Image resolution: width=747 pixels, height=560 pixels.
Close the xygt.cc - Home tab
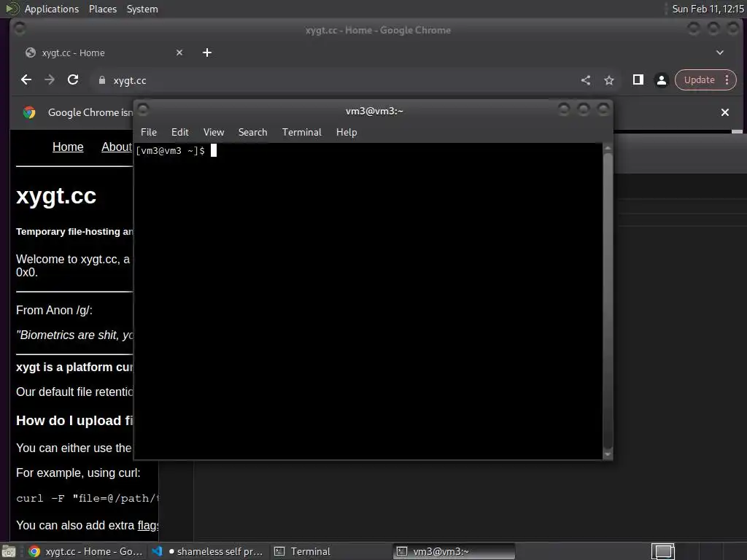179,52
